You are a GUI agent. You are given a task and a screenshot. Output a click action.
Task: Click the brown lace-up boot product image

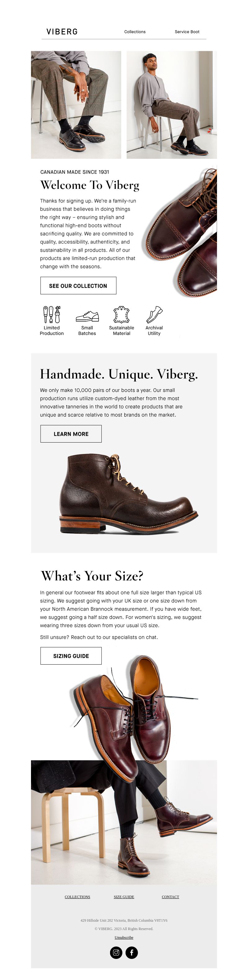[128, 493]
